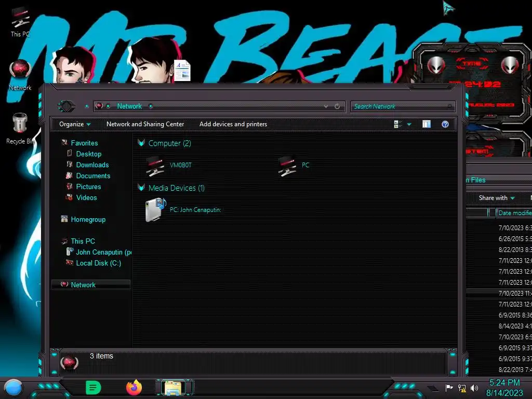This screenshot has height=399, width=532.
Task: Select Network desktop icon
Action: click(20, 75)
